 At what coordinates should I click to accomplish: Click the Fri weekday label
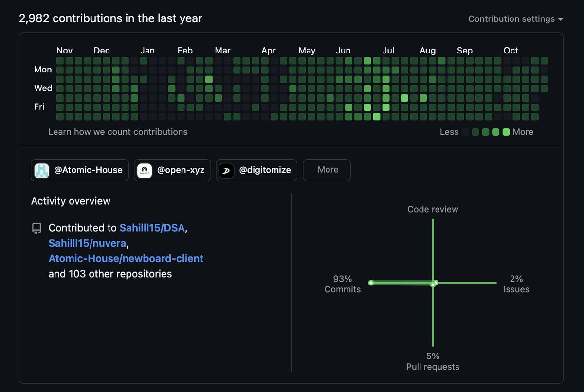(39, 107)
